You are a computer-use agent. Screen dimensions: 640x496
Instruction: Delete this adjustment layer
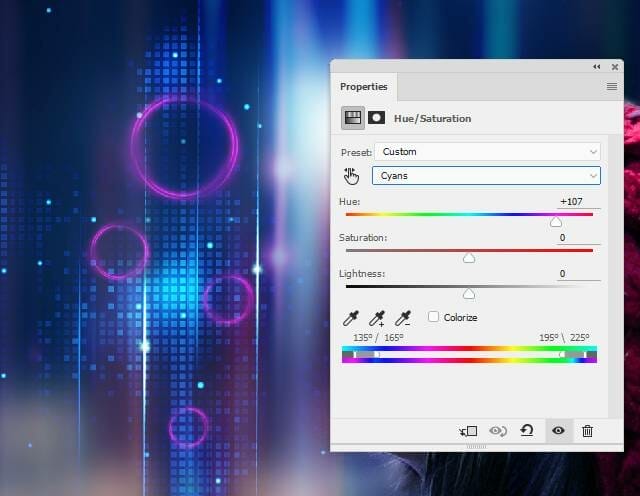587,431
